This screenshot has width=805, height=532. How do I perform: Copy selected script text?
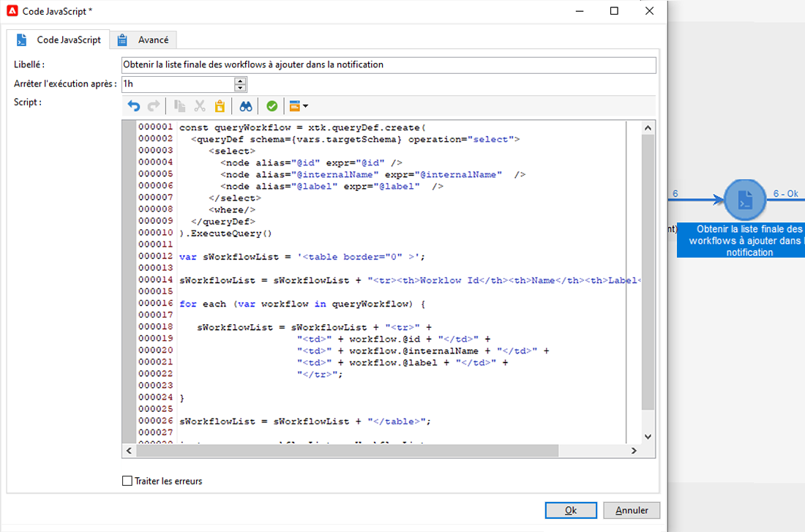(179, 106)
